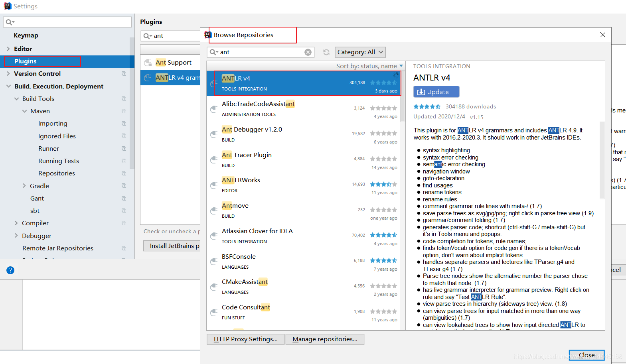Click the Settings search field
Image resolution: width=626 pixels, height=364 pixels.
67,22
